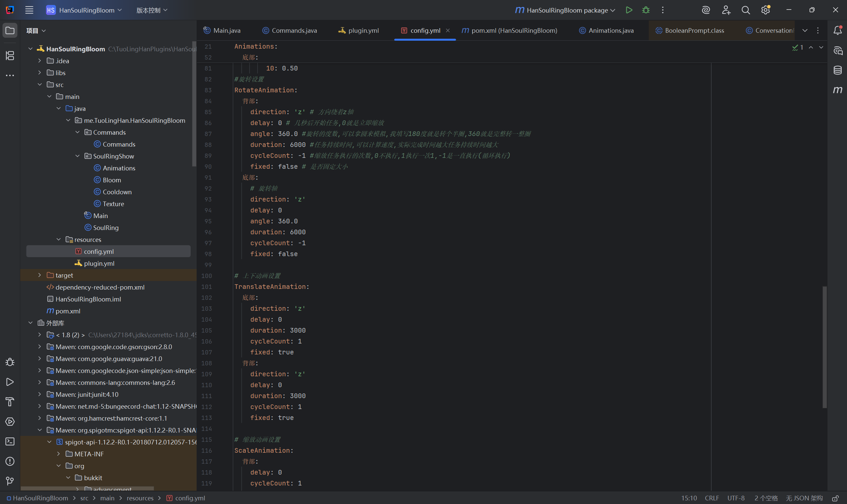Image resolution: width=847 pixels, height=504 pixels.
Task: Close the config.yml tab
Action: point(448,30)
